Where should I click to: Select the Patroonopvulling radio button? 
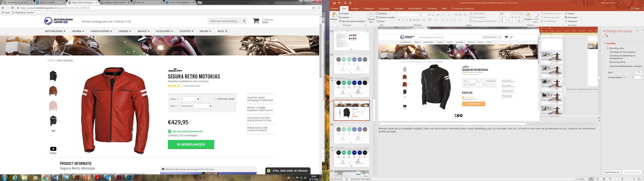[608, 62]
